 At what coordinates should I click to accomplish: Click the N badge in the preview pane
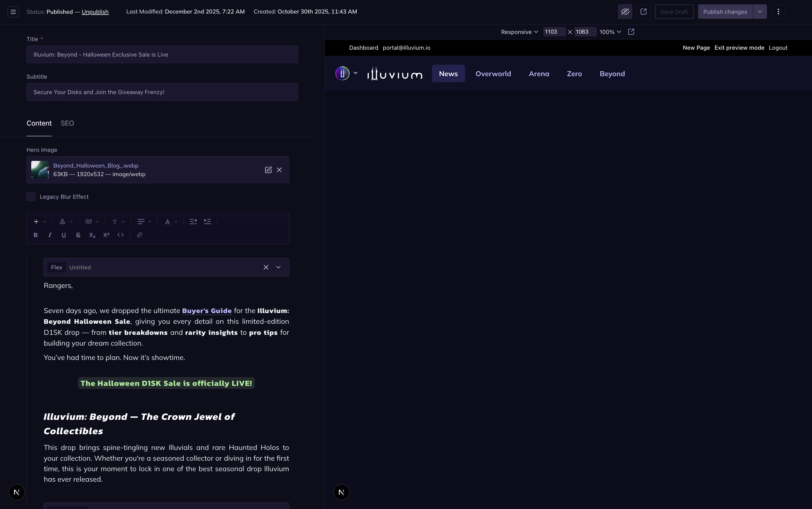pyautogui.click(x=341, y=492)
